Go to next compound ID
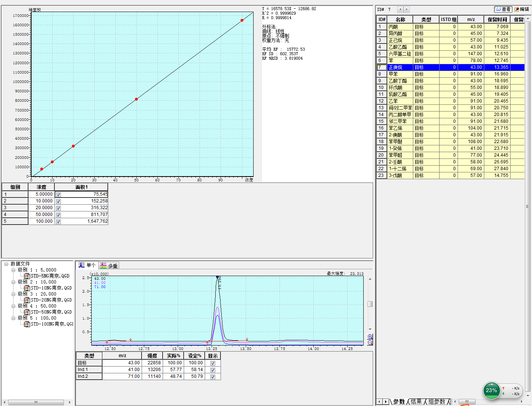Viewport: 532px width, 406px height. click(407, 9)
